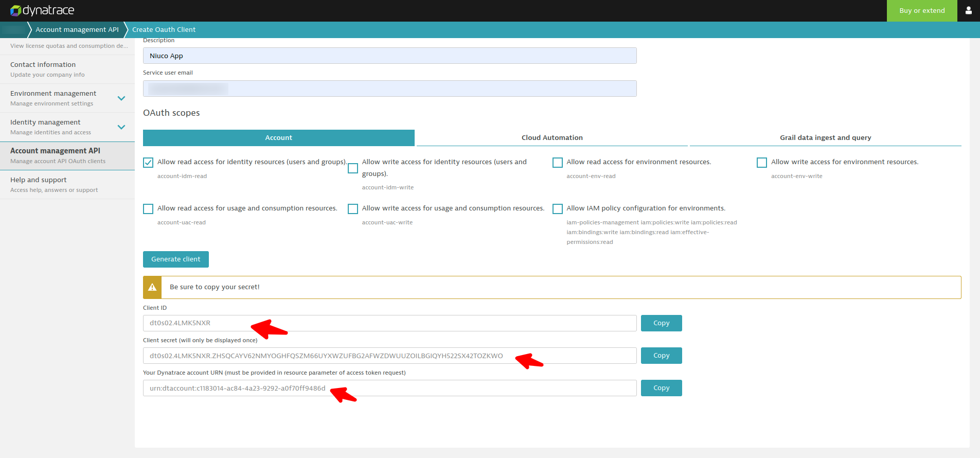Click the Description field containing Niuco App
Screen dimensions: 980x458
[390, 56]
